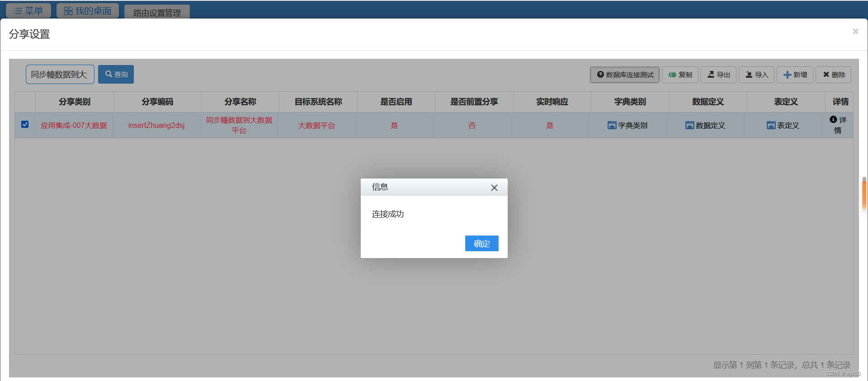The width and height of the screenshot is (868, 381).
Task: Open 表定义 link in the table row
Action: (783, 125)
